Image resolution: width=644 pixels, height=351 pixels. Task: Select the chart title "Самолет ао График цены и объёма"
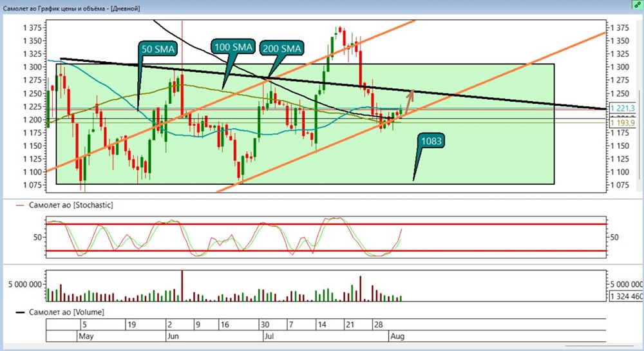coord(55,8)
